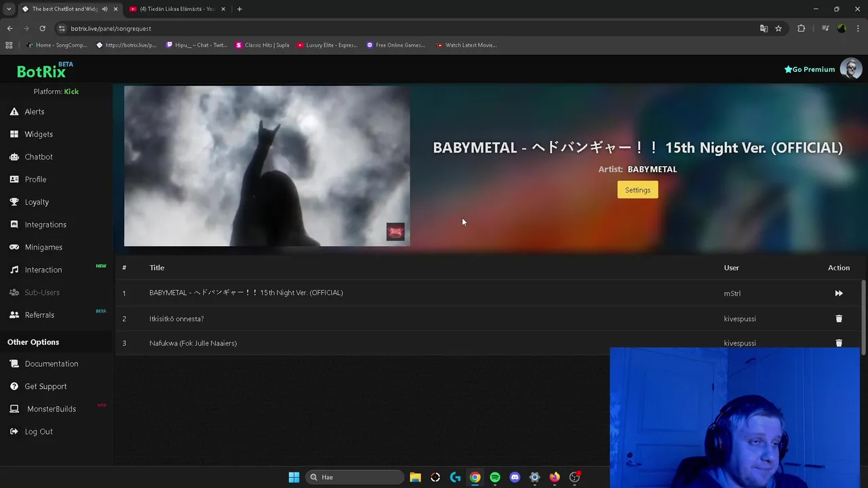Open Documentation from Other Options
Screen dimensions: 868x488
coord(52,364)
